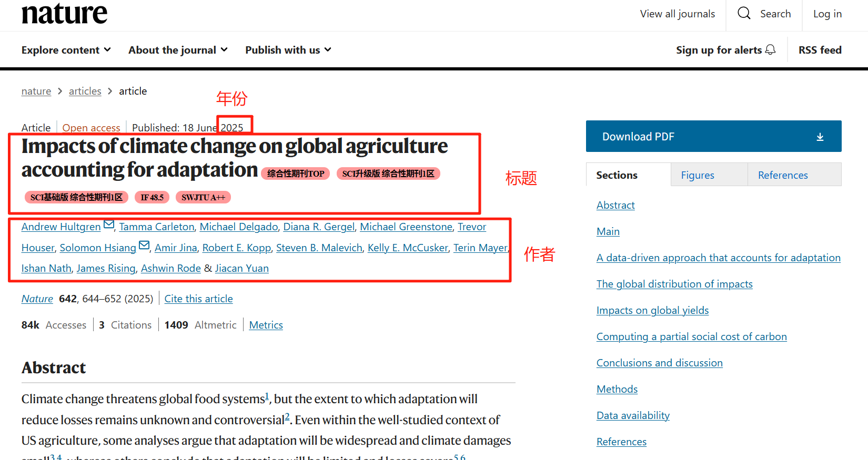Switch to the Figures tab
This screenshot has height=460, width=868.
[x=698, y=175]
